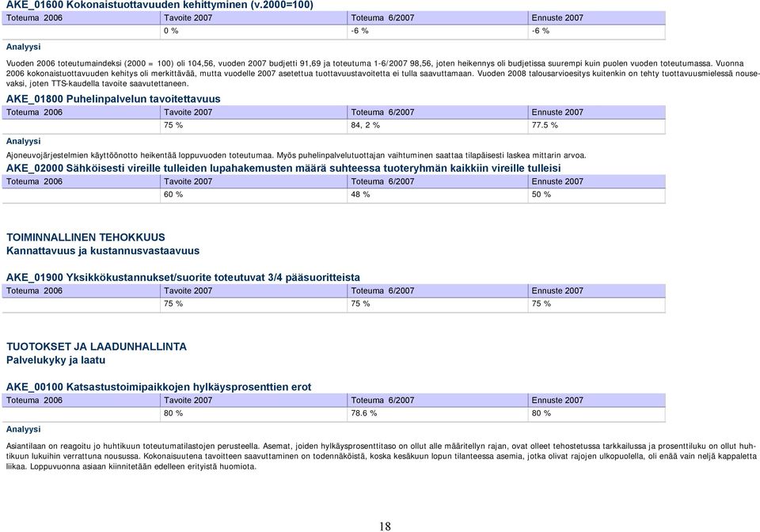Click "Toteuma 6/2007" header in AKE_01900 table
This screenshot has height=532, width=760.
tap(382, 291)
